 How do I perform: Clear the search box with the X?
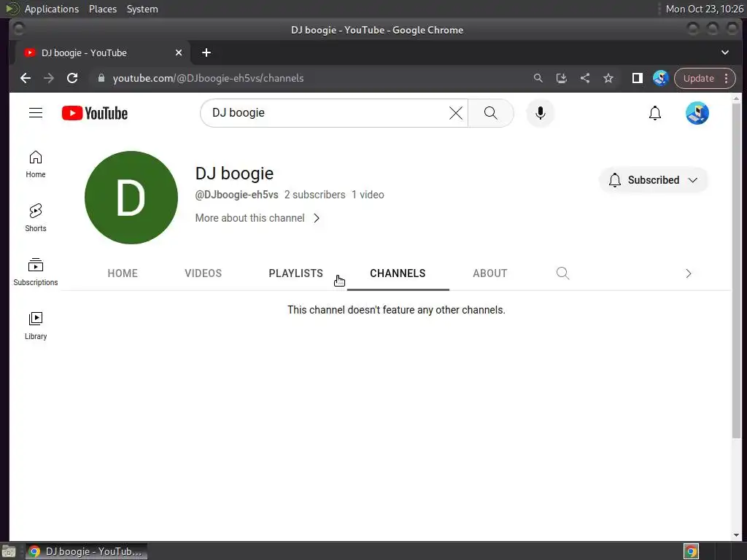pos(456,113)
